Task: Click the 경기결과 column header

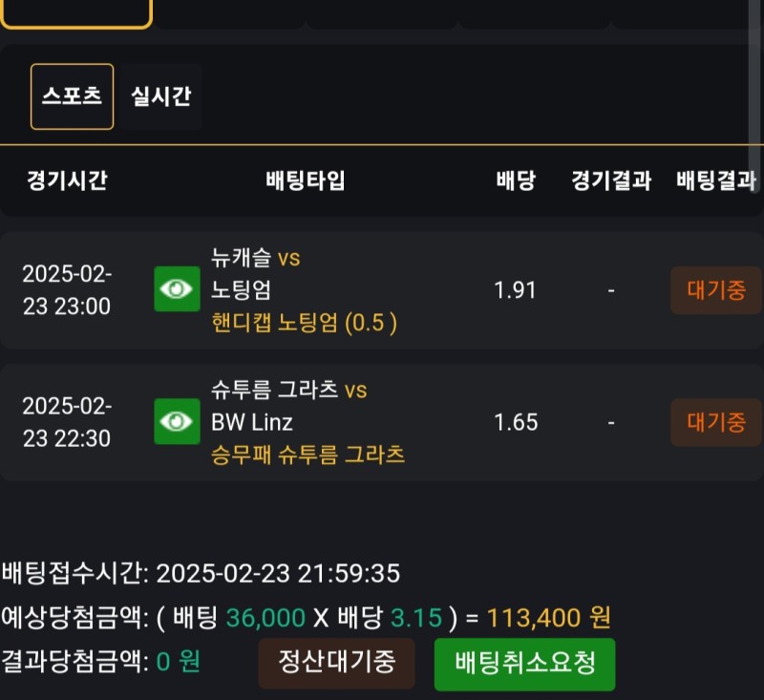Action: 611,180
